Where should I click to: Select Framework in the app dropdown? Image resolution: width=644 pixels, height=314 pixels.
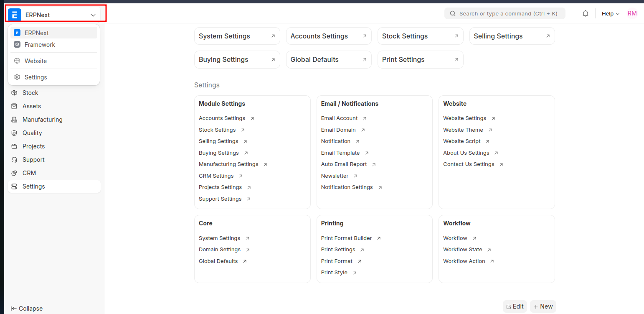pos(54,45)
